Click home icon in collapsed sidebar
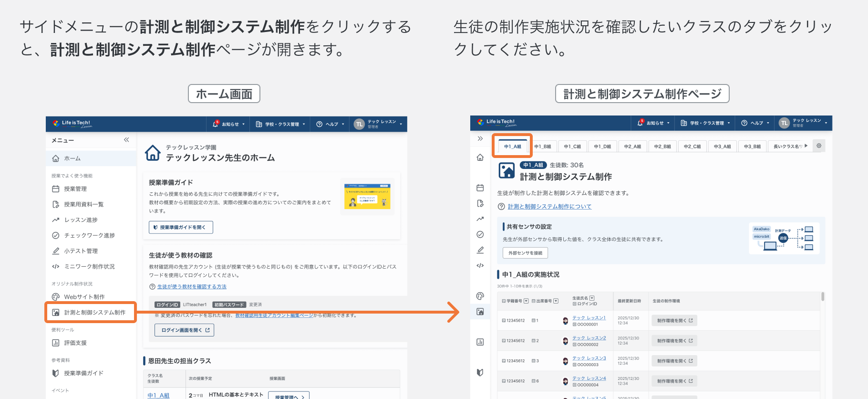The image size is (868, 399). point(480,157)
